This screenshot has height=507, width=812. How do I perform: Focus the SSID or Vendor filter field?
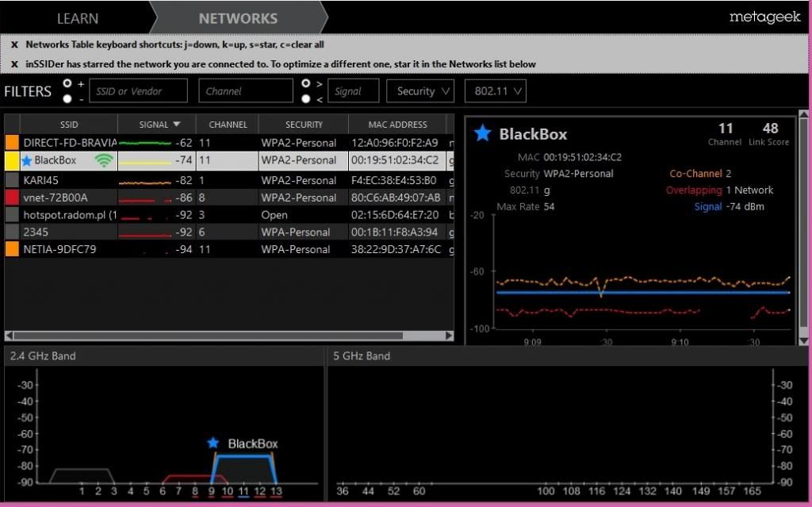pyautogui.click(x=138, y=90)
